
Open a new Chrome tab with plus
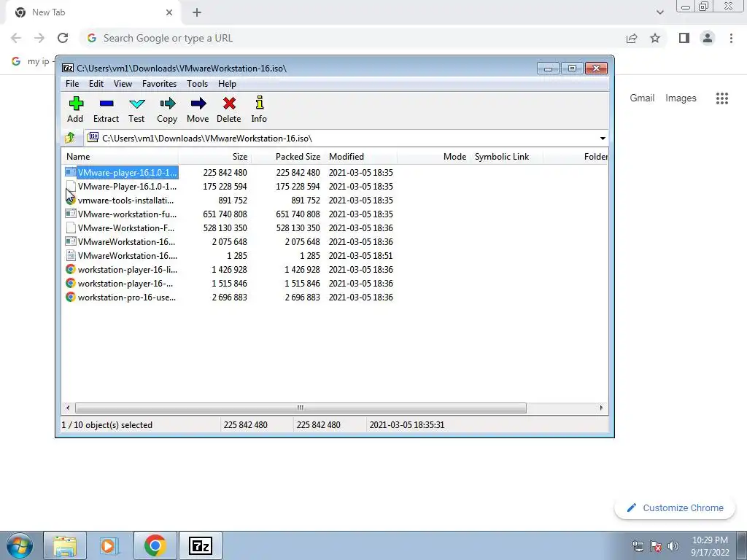point(197,12)
